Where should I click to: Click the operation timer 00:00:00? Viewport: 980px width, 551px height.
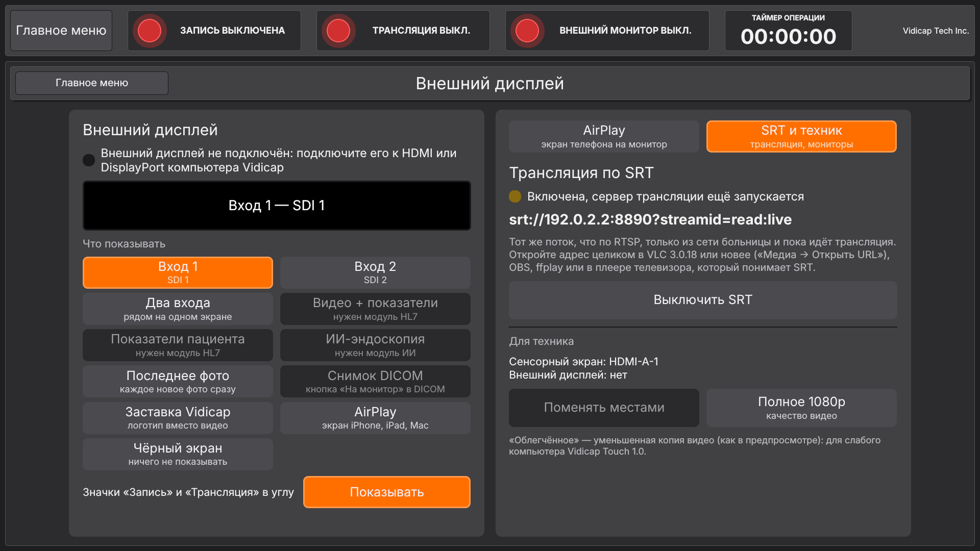coord(788,37)
